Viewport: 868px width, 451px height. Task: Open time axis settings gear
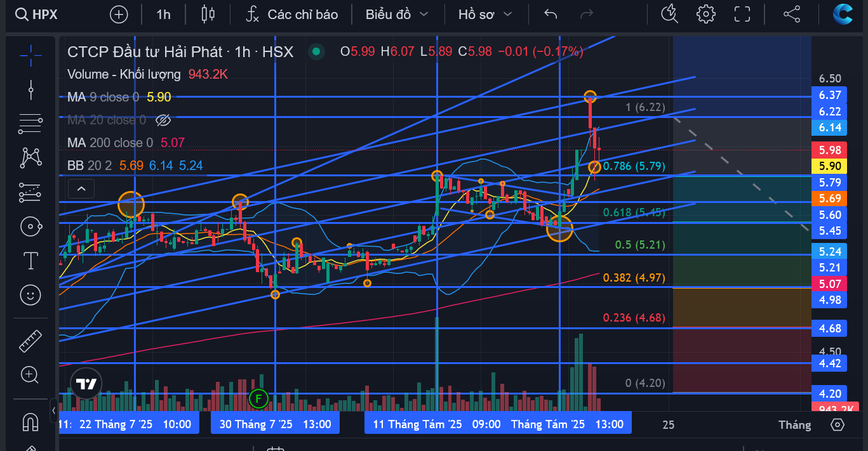pyautogui.click(x=837, y=424)
